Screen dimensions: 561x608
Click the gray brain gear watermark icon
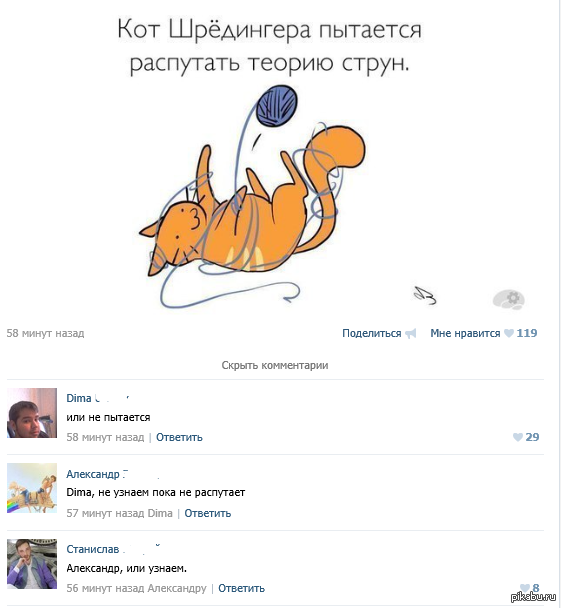(x=509, y=299)
